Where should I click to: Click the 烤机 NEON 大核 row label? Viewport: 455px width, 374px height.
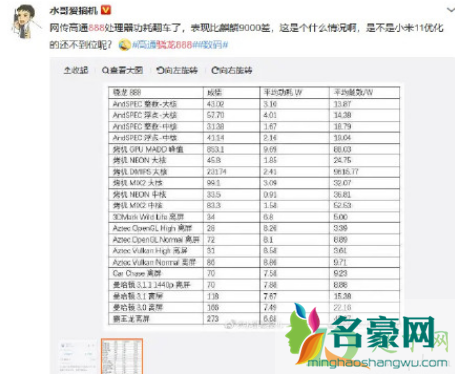click(139, 160)
